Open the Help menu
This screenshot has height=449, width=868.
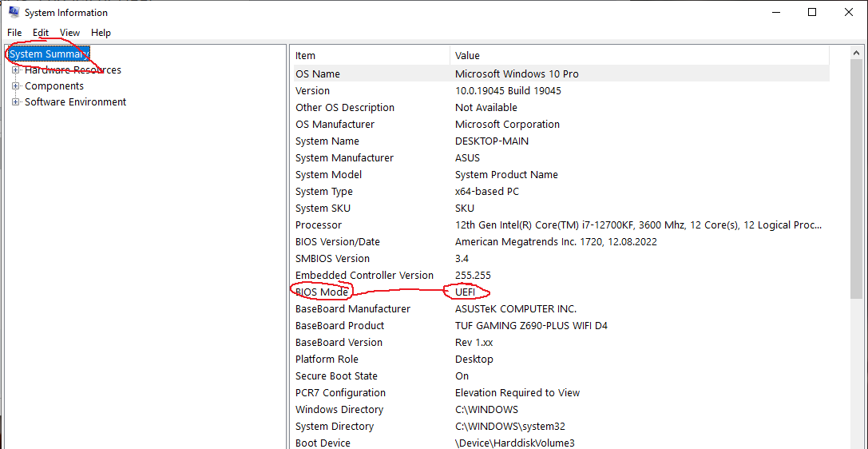101,33
